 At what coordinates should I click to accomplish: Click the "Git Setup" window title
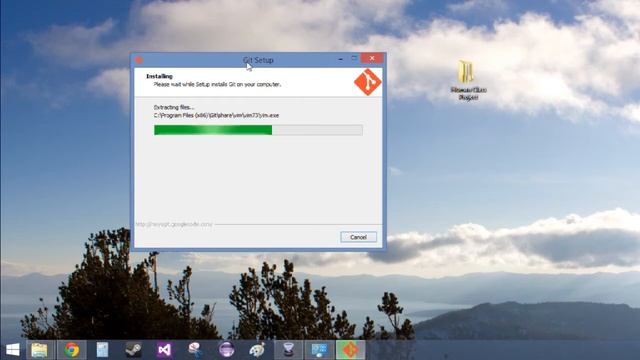[258, 60]
